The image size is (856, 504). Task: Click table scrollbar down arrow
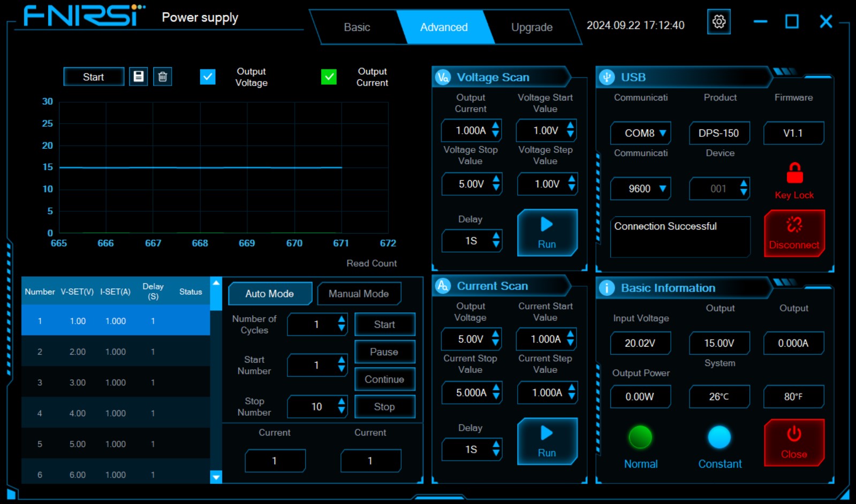(216, 477)
